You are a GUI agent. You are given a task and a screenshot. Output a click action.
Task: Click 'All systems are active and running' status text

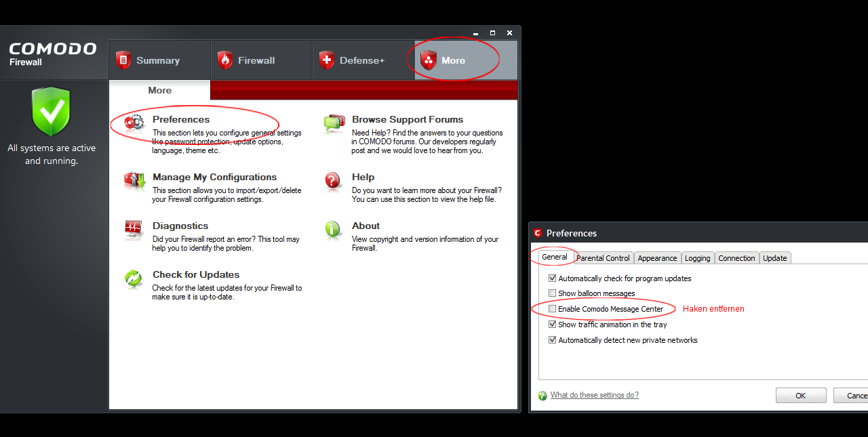pos(52,154)
